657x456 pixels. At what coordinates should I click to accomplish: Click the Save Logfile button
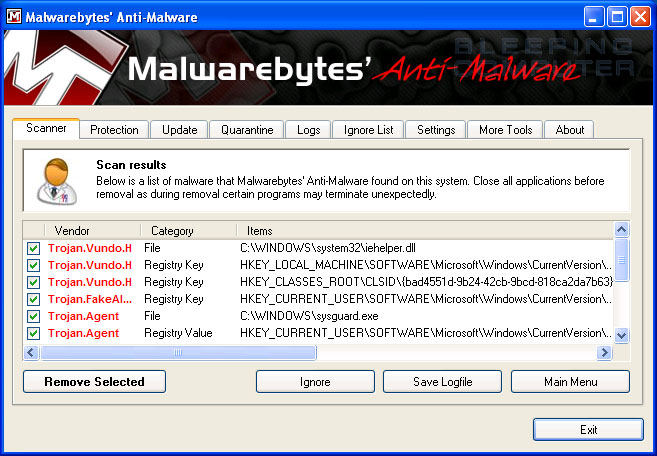click(442, 381)
